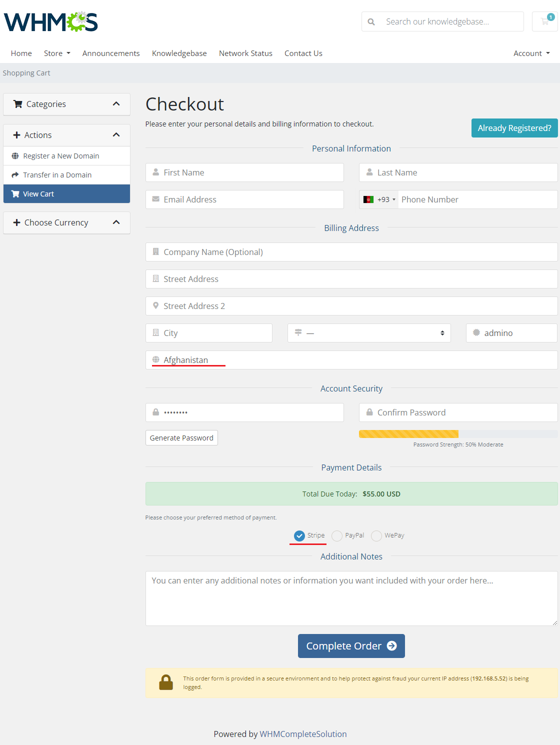Screen dimensions: 560x745
Task: Go to Home in the navigation
Action: click(x=21, y=53)
